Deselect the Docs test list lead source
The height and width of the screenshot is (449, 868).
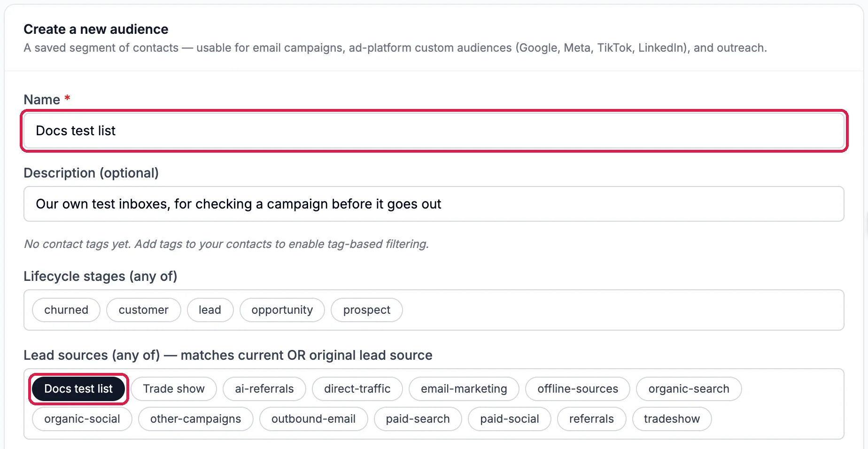(78, 389)
